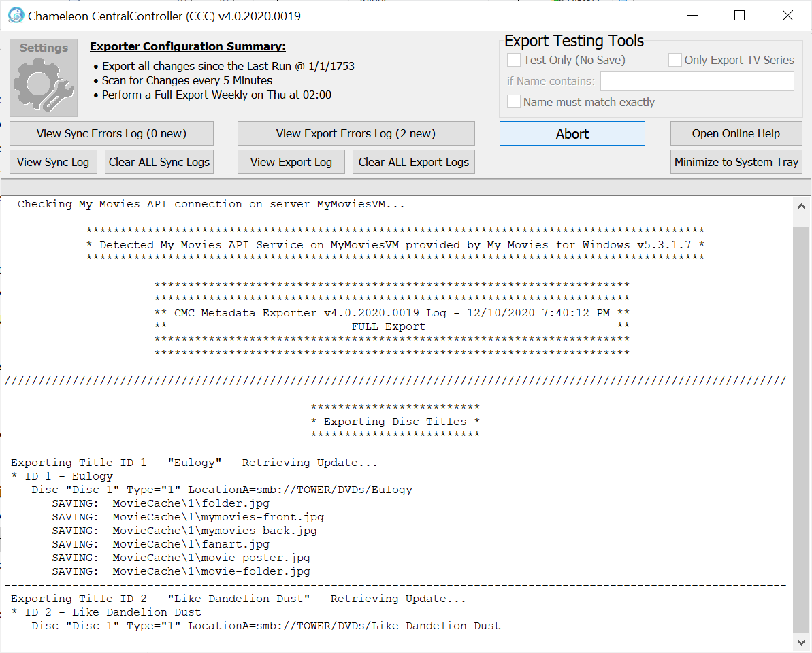
Task: Click the Disc 1 LocationA line for Eulogy
Action: pos(222,490)
